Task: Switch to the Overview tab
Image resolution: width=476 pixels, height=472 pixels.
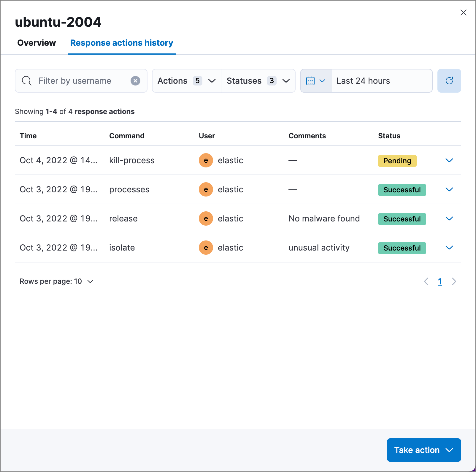Action: coord(36,43)
